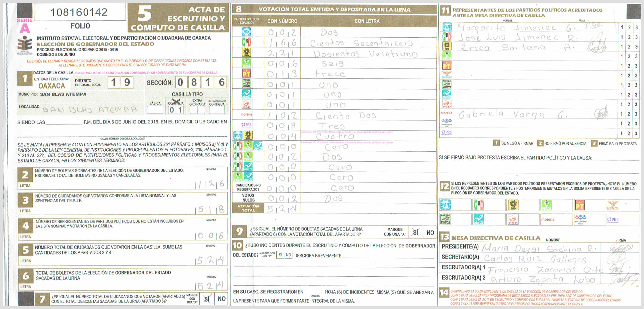Image resolution: width=644 pixels, height=309 pixels.
Task: Click the Votos Nulos number cell
Action: (282, 198)
